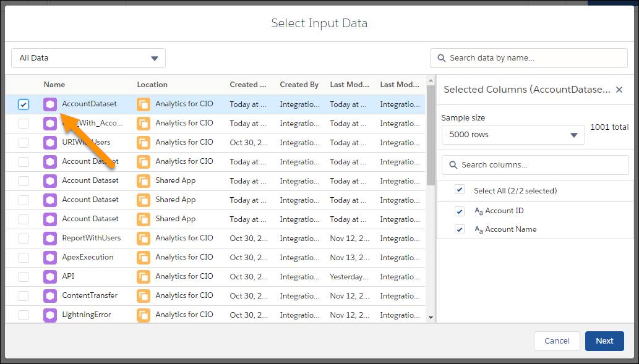Open the Sample size 5000 rows dropdown
This screenshot has width=639, height=364.
tap(513, 135)
